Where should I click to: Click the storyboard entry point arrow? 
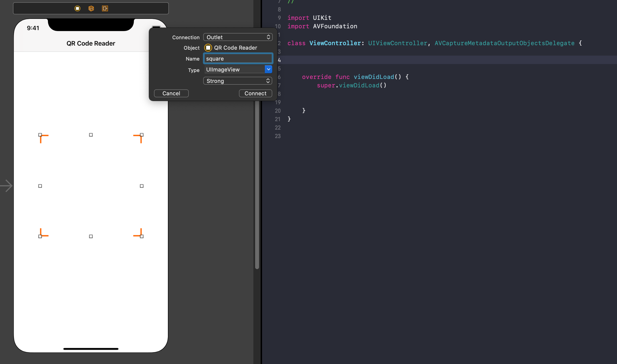6,186
